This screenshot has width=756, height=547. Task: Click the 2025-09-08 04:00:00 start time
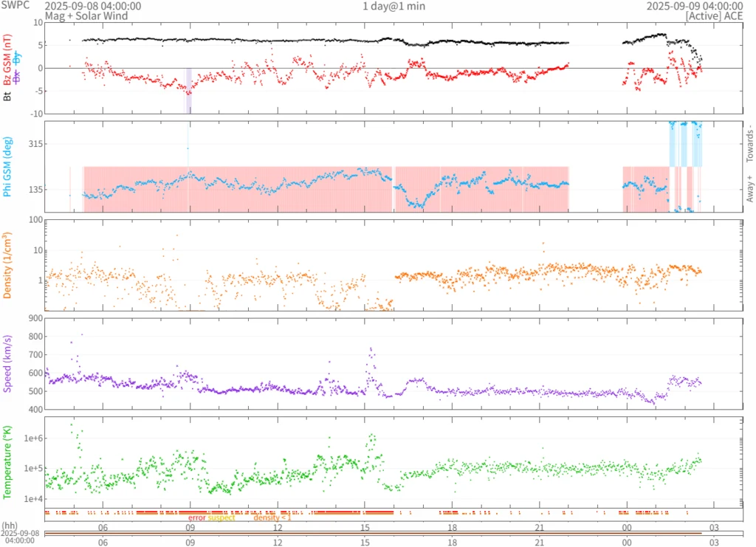92,6
